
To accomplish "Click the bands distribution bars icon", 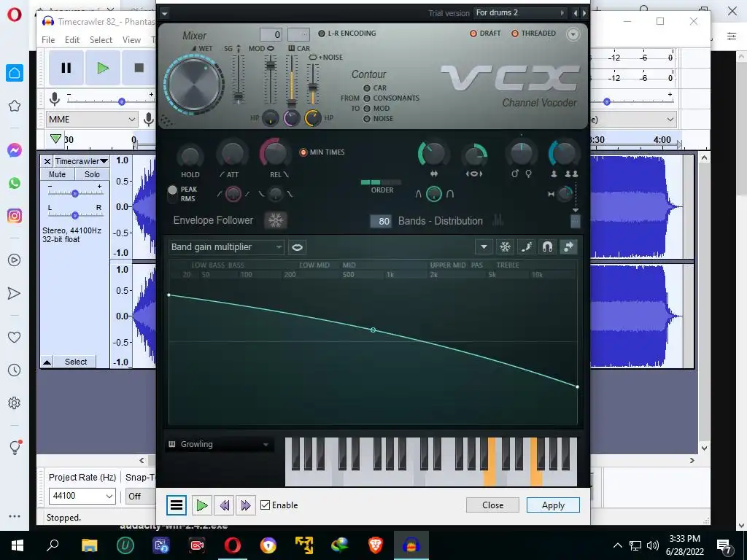I will [x=498, y=220].
